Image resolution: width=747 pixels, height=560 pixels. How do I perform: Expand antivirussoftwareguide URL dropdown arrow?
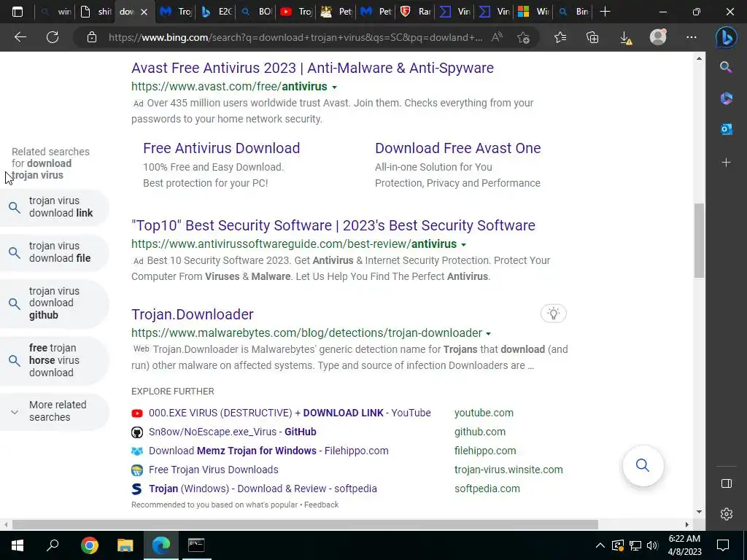click(x=463, y=245)
